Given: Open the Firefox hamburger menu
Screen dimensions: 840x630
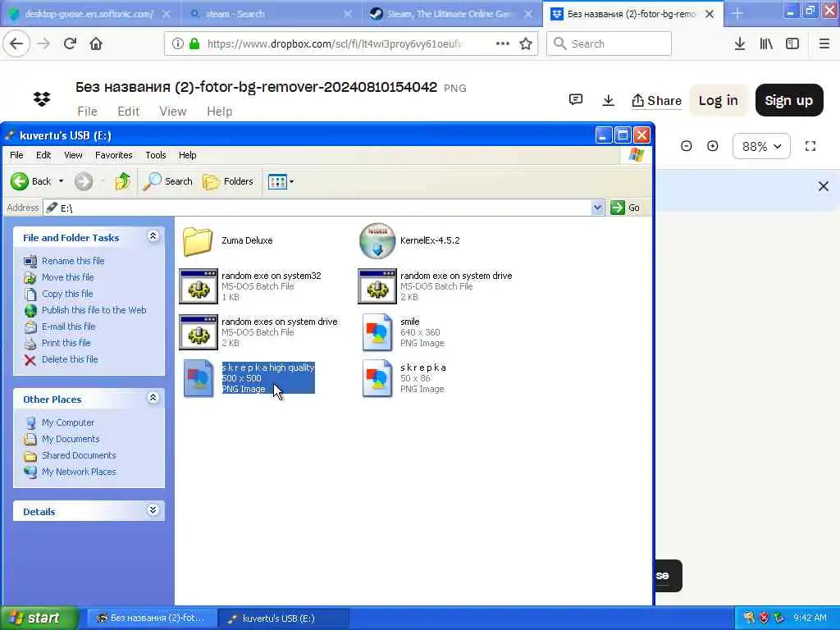Looking at the screenshot, I should click(824, 43).
